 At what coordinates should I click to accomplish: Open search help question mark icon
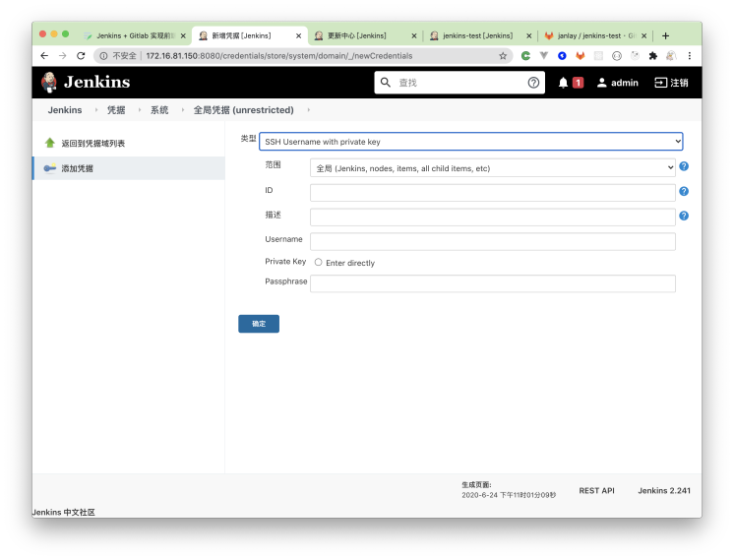click(x=533, y=83)
